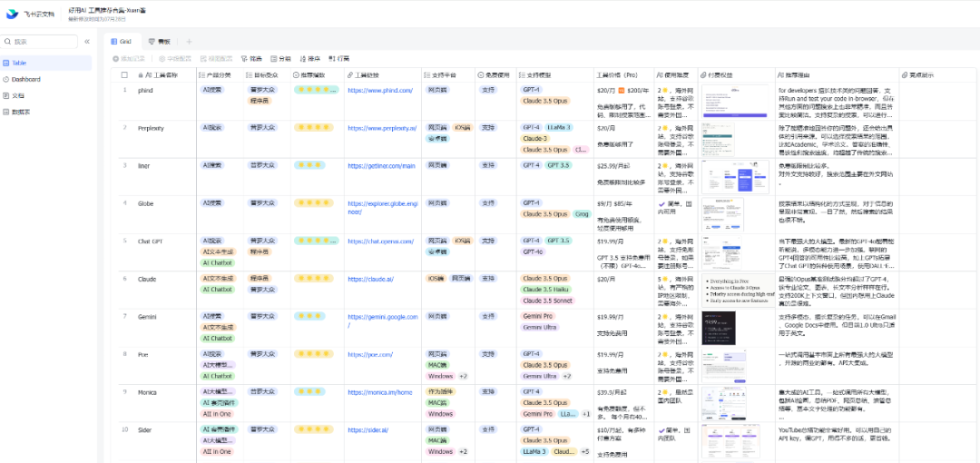
Task: Tick the select-all checkbox in header
Action: [123, 74]
